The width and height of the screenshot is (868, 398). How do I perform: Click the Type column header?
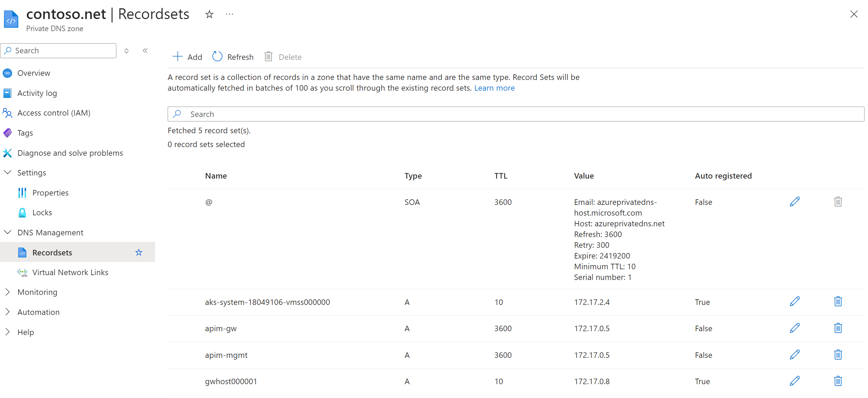(x=413, y=176)
